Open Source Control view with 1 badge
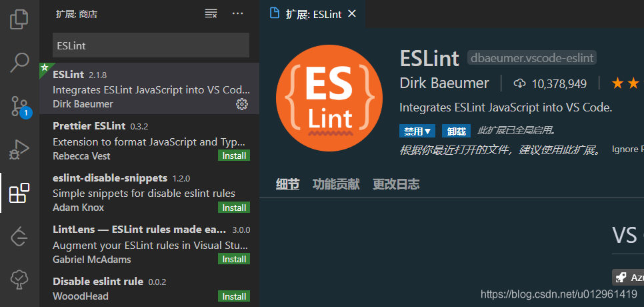The image size is (644, 307). coord(19,106)
